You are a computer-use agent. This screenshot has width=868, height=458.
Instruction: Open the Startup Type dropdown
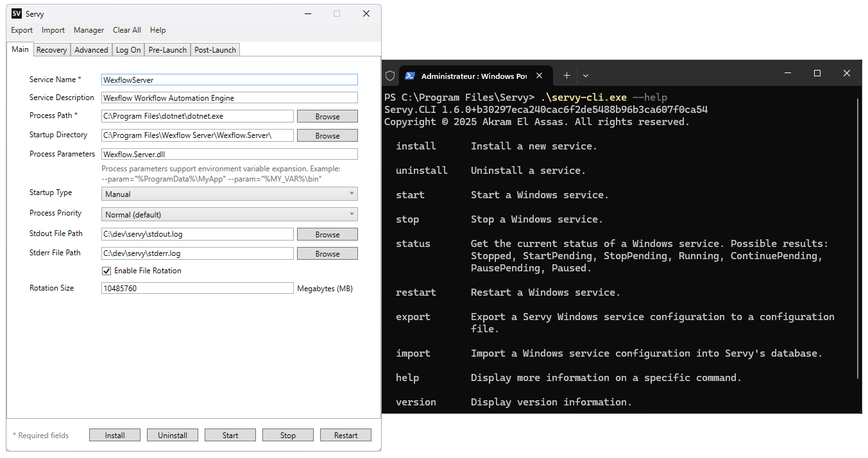pyautogui.click(x=230, y=194)
